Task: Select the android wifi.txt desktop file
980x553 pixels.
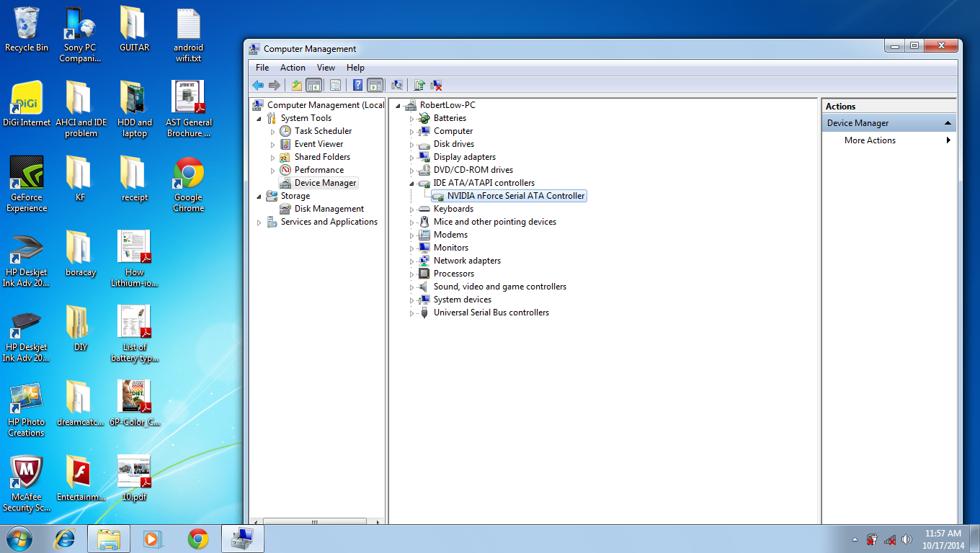Action: coord(188,35)
